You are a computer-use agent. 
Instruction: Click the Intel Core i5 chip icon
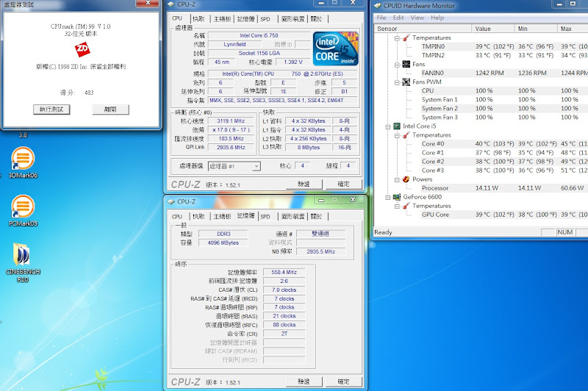(x=397, y=126)
